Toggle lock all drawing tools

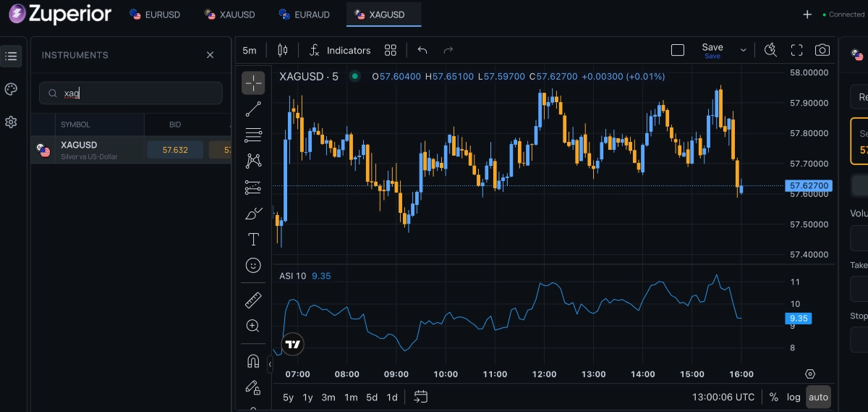click(x=253, y=387)
